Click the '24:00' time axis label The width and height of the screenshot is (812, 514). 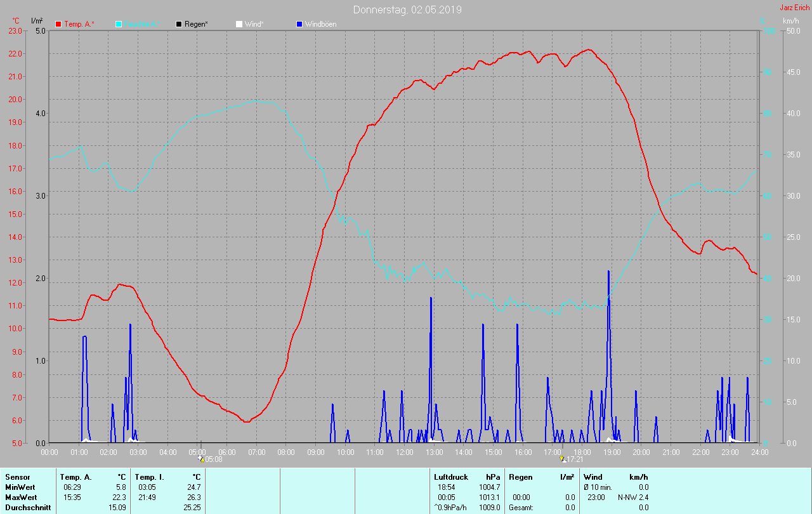pos(759,452)
